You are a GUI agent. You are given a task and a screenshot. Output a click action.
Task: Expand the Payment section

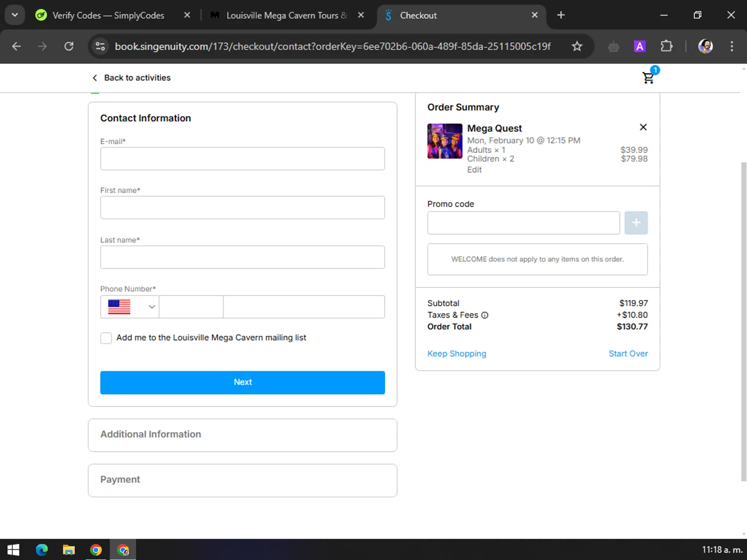pos(243,480)
